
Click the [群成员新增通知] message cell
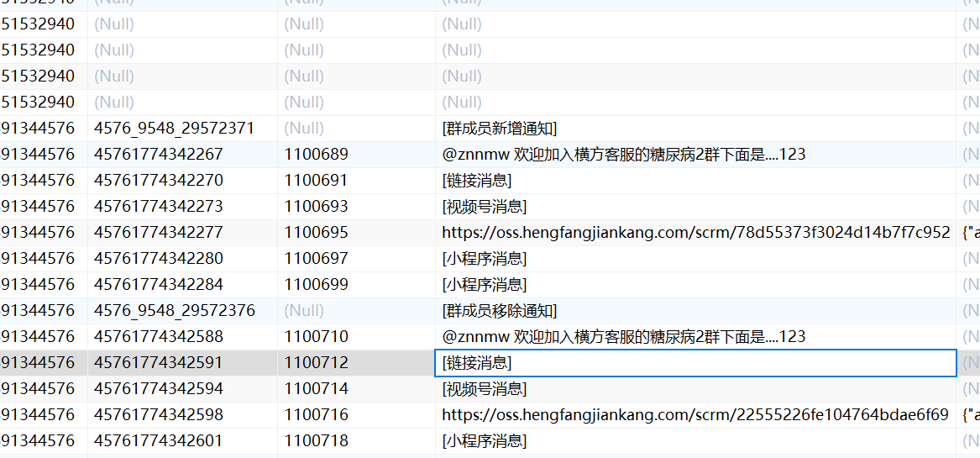(499, 129)
